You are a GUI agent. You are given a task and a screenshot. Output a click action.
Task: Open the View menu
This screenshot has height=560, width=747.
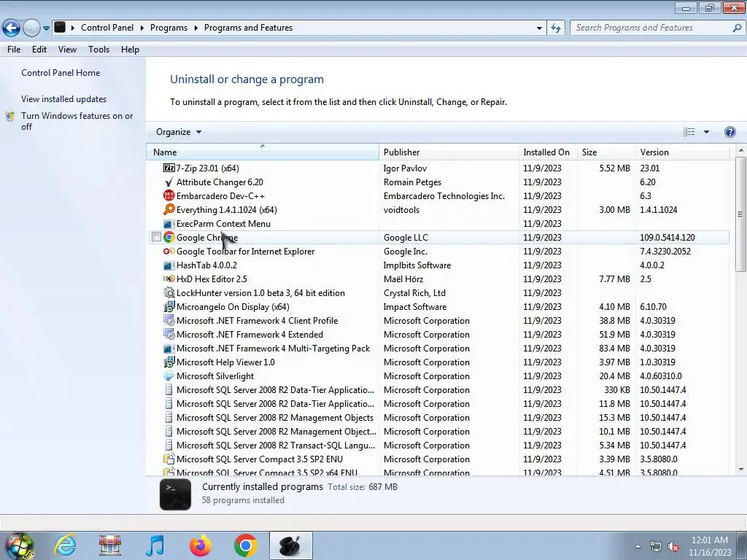67,50
